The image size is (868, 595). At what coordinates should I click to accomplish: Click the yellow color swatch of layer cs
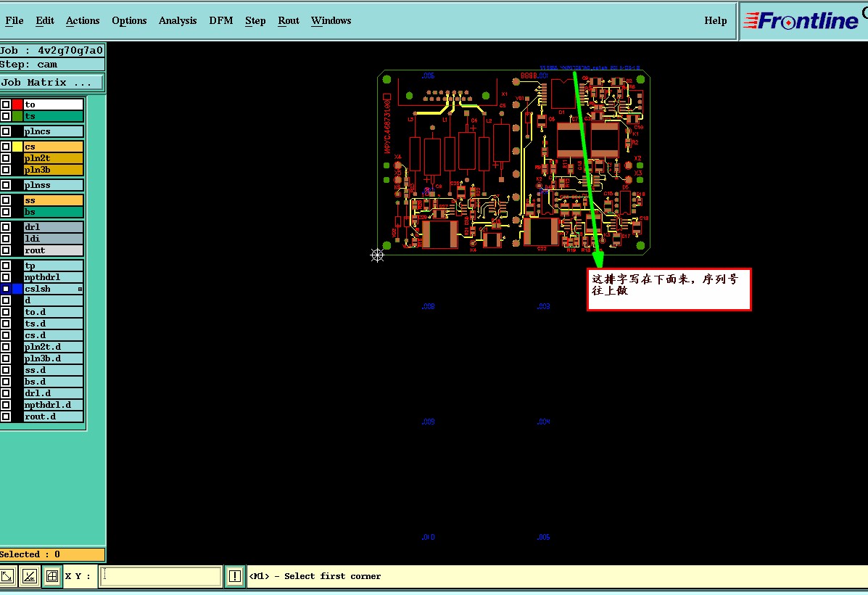pos(17,147)
